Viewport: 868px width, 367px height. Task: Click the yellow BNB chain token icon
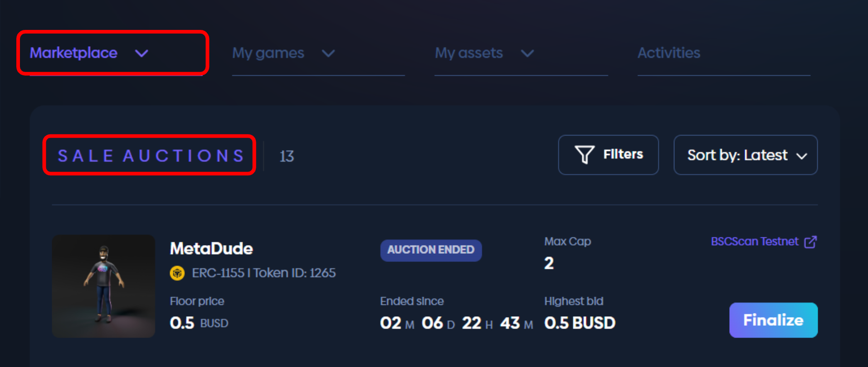click(x=177, y=273)
